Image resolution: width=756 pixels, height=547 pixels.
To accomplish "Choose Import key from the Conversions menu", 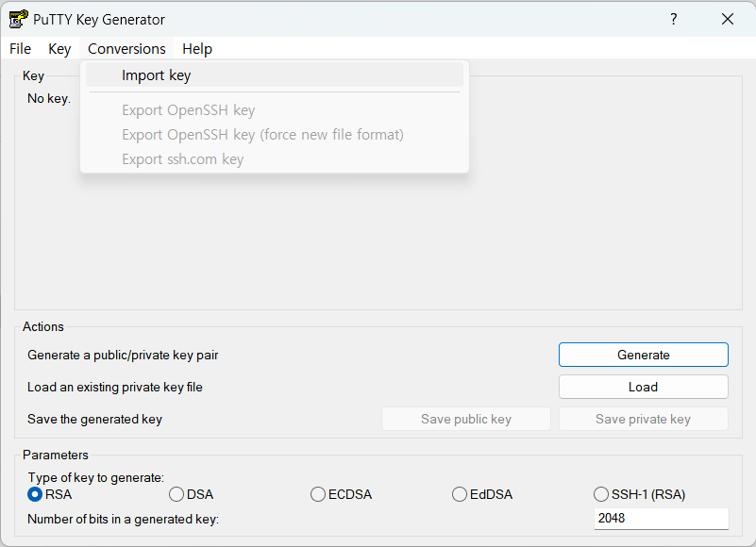I will tap(275, 75).
